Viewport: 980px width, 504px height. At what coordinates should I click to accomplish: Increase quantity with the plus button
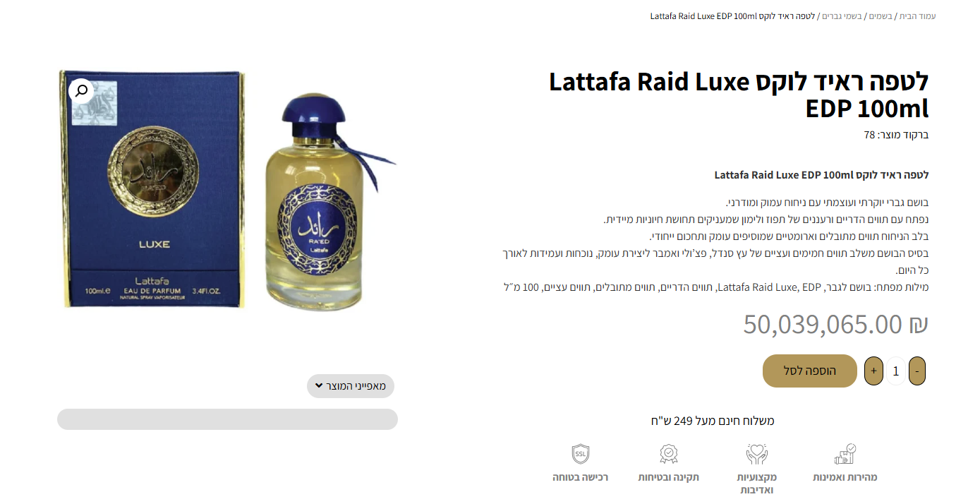click(x=873, y=371)
